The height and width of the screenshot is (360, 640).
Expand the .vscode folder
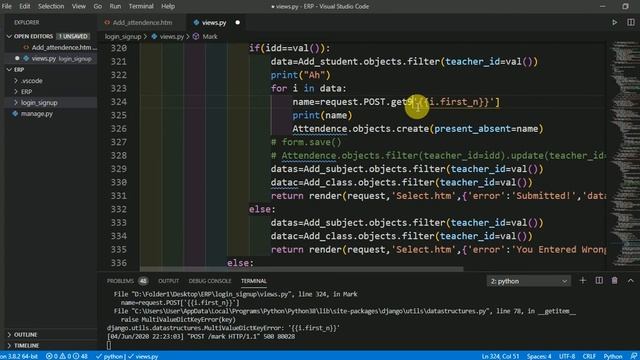pyautogui.click(x=16, y=81)
